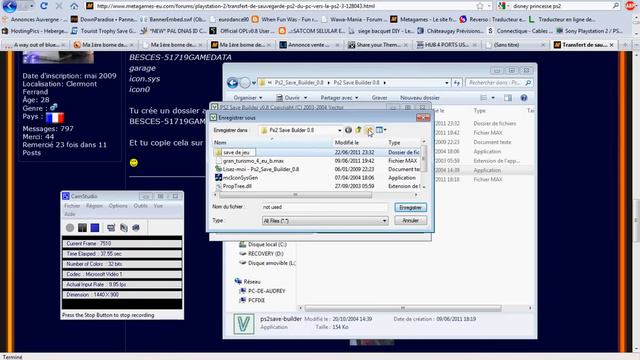This screenshot has height=360, width=640.
Task: Click 'Reverso : Traducteur' bookmark
Action: 493,19
